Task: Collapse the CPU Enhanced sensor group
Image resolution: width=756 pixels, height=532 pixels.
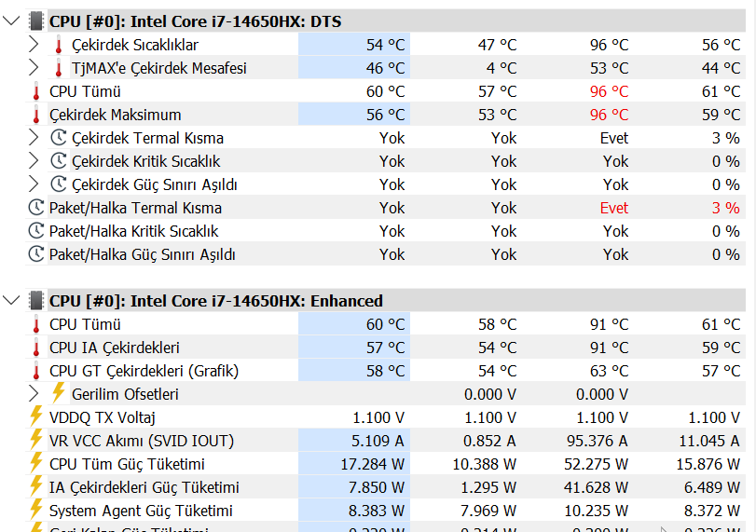Action: [10, 300]
